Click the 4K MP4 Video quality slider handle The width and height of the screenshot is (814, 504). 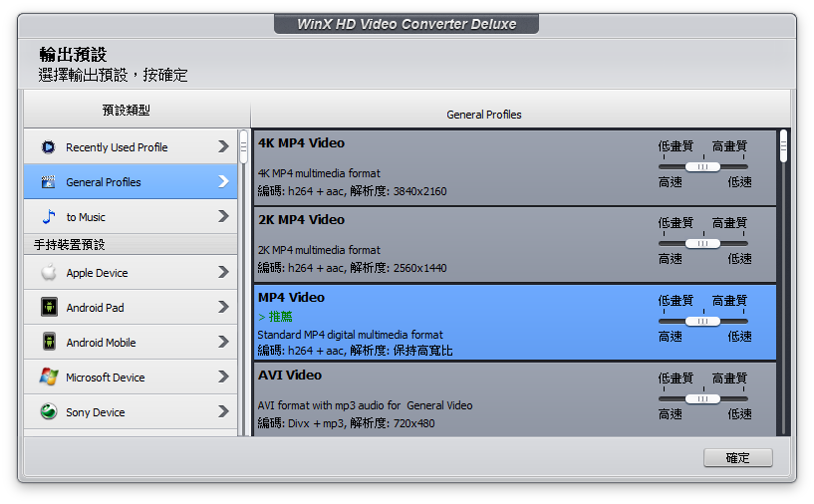click(702, 167)
